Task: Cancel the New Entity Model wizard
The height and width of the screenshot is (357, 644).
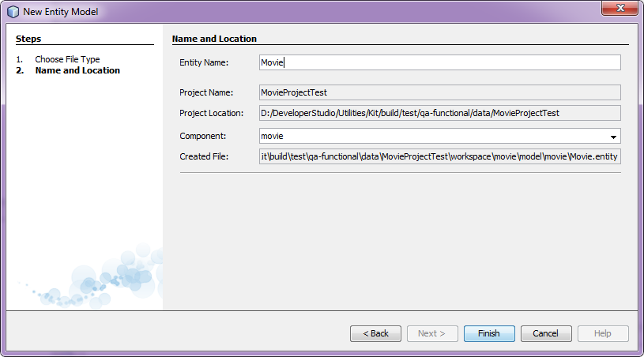Action: tap(546, 333)
